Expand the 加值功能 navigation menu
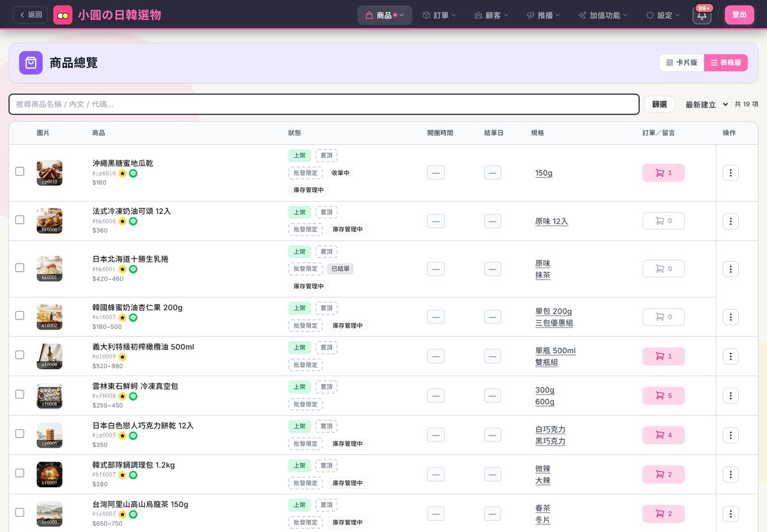Image resolution: width=767 pixels, height=532 pixels. click(603, 15)
